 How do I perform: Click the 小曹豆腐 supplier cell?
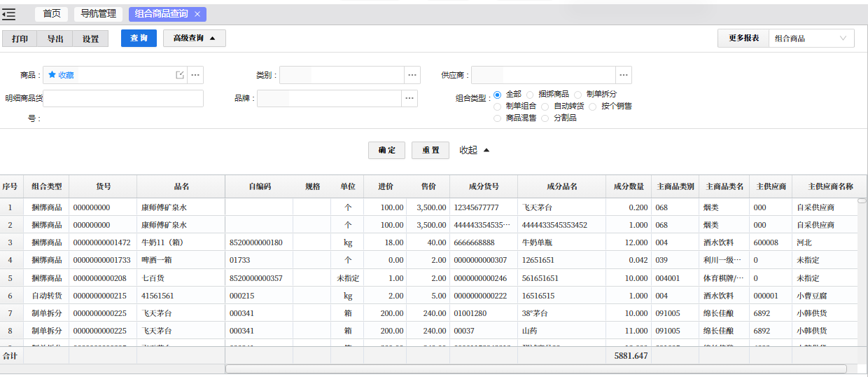[x=825, y=296]
